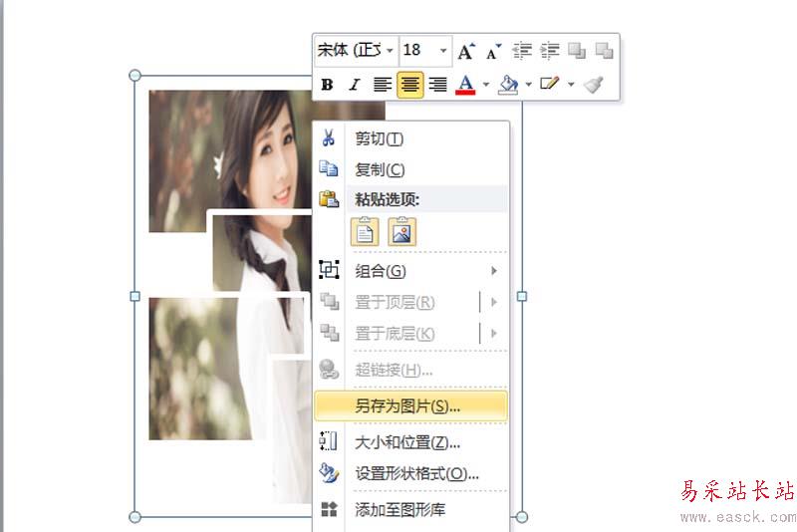Viewport: 797px width, 532px height.
Task: Choose 剪切(T) from the context menu
Action: click(x=411, y=138)
